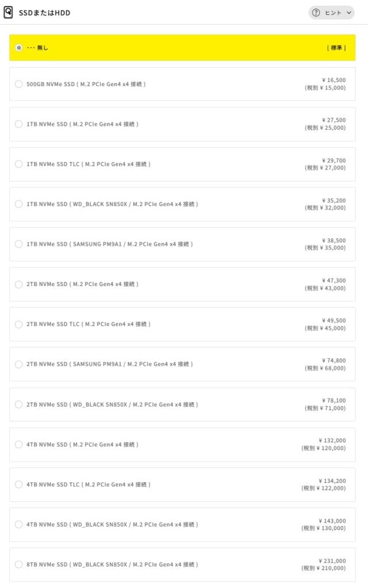Select 2TB WD_BLACK SN850X SSD radio
This screenshot has width=368, height=588.
[x=19, y=404]
